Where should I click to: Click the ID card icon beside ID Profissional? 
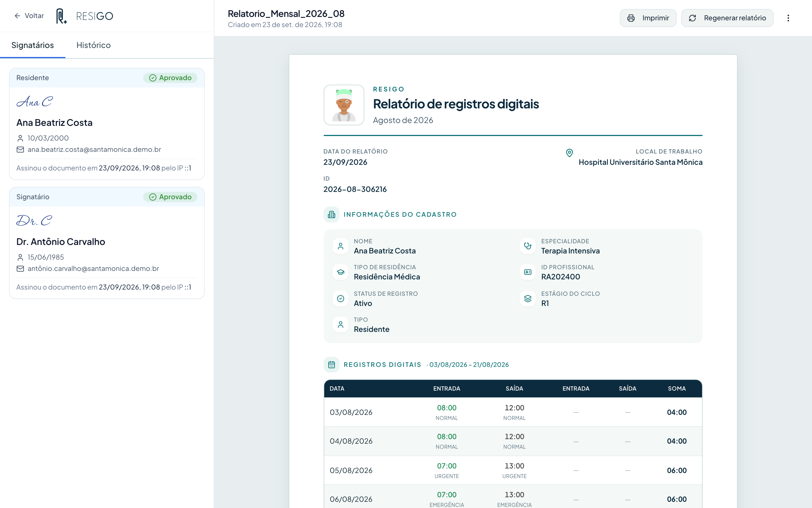coord(528,272)
